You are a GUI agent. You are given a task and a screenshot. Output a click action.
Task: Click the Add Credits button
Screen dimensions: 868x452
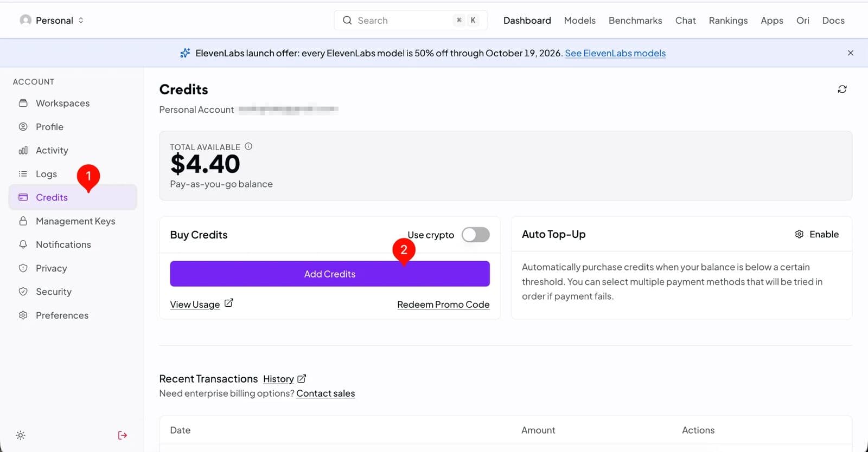pos(330,274)
